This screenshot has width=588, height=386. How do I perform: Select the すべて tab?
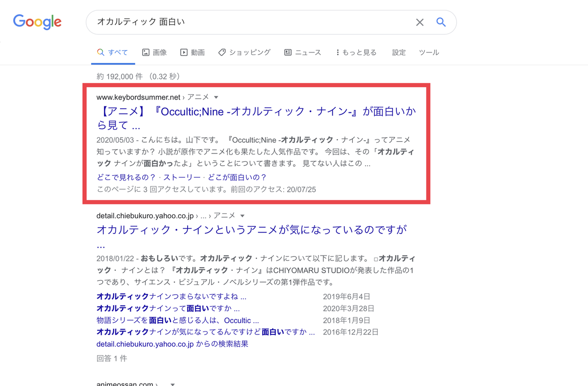coord(113,52)
